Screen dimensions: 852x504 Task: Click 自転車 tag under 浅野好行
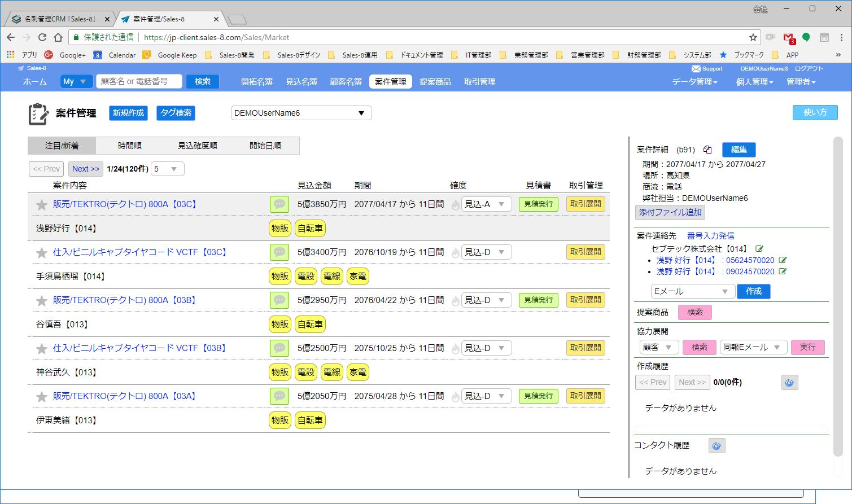(311, 229)
